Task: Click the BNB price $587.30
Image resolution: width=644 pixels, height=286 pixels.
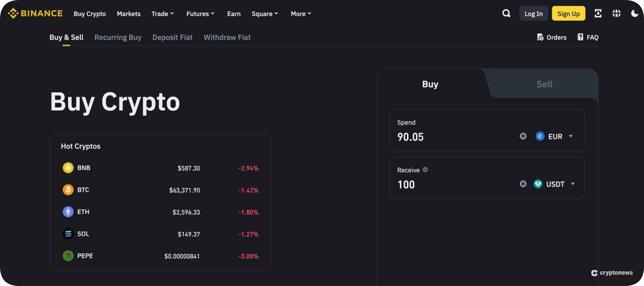Action: tap(189, 168)
